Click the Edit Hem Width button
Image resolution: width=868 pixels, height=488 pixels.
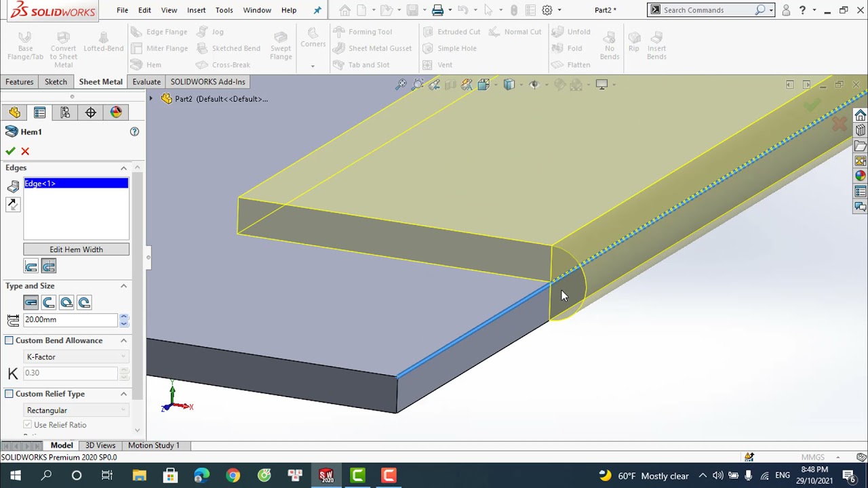(76, 249)
